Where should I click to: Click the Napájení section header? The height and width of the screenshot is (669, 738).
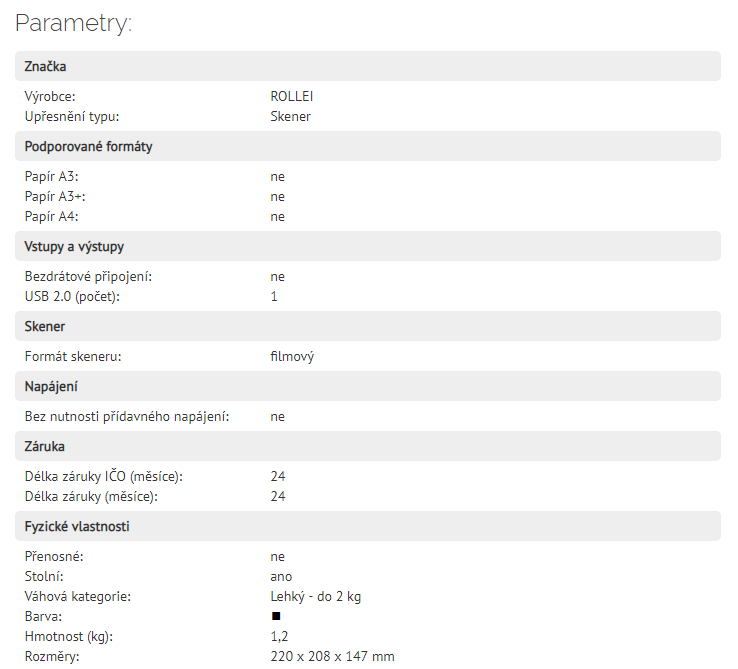pyautogui.click(x=368, y=386)
